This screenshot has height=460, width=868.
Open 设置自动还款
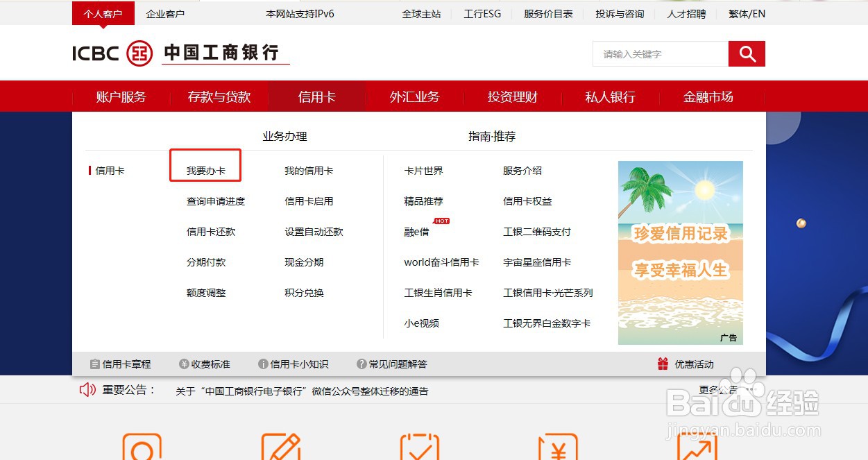click(314, 232)
